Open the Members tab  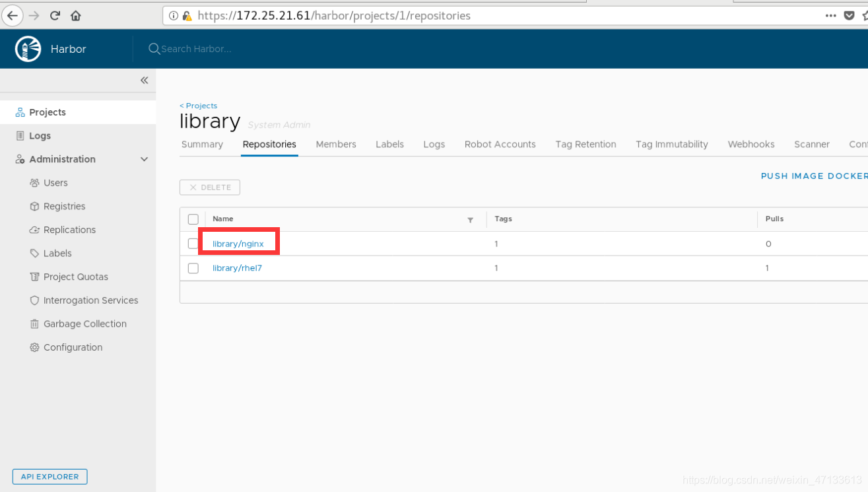336,144
